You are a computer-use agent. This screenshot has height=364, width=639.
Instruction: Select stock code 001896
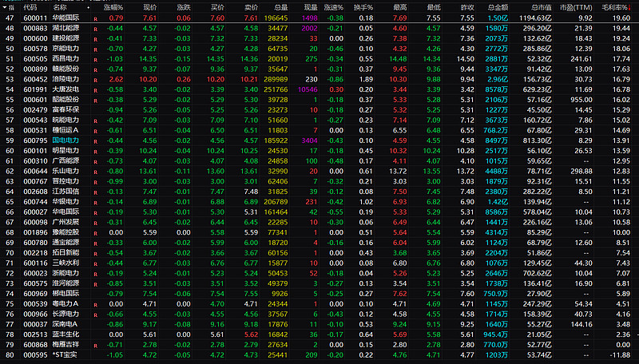click(x=35, y=232)
